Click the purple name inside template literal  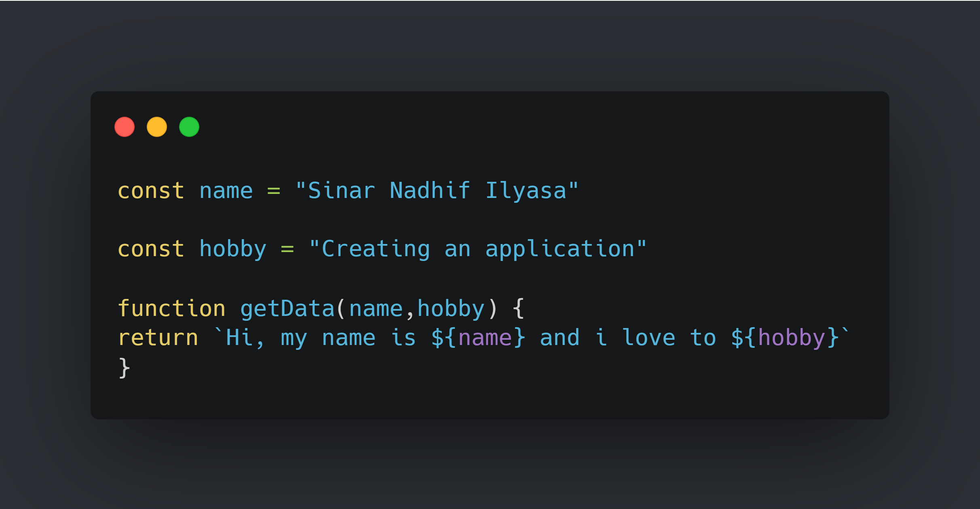485,338
